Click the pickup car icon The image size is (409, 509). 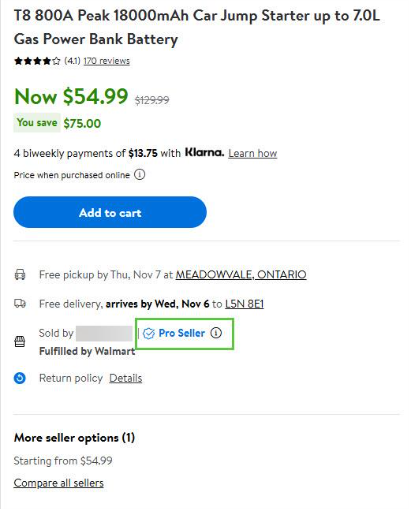20,275
